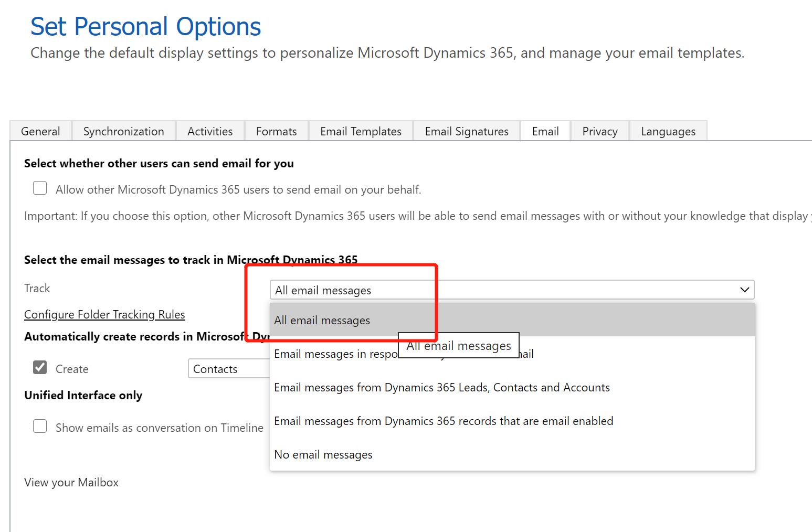Switch to Email Signatures tab
This screenshot has width=812, height=532.
(467, 131)
